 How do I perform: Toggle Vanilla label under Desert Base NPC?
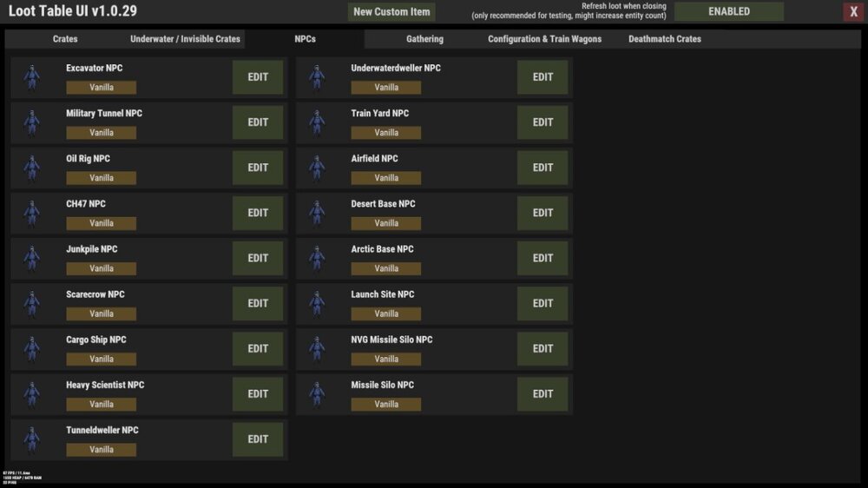point(386,223)
